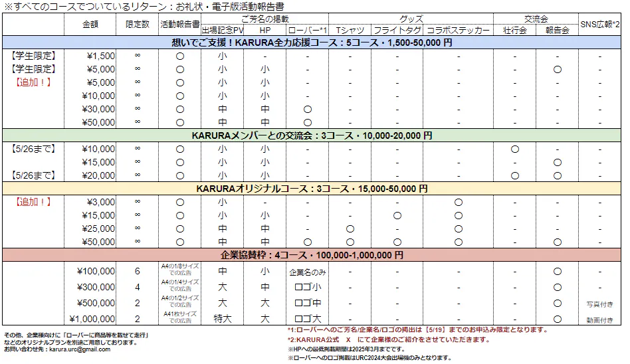Click the red 企業協賛枠 section banner
Viewport: 630px width, 364px height.
[x=312, y=254]
